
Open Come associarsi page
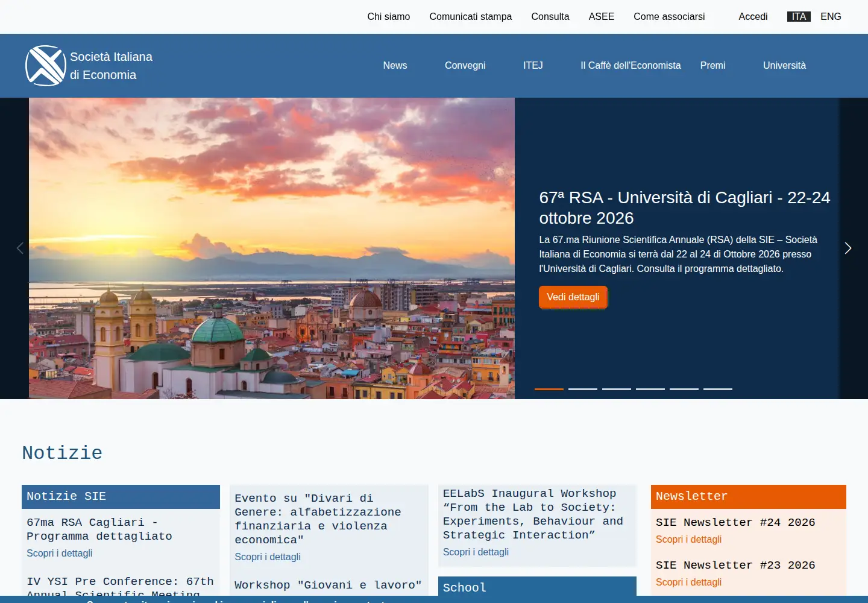[669, 17]
